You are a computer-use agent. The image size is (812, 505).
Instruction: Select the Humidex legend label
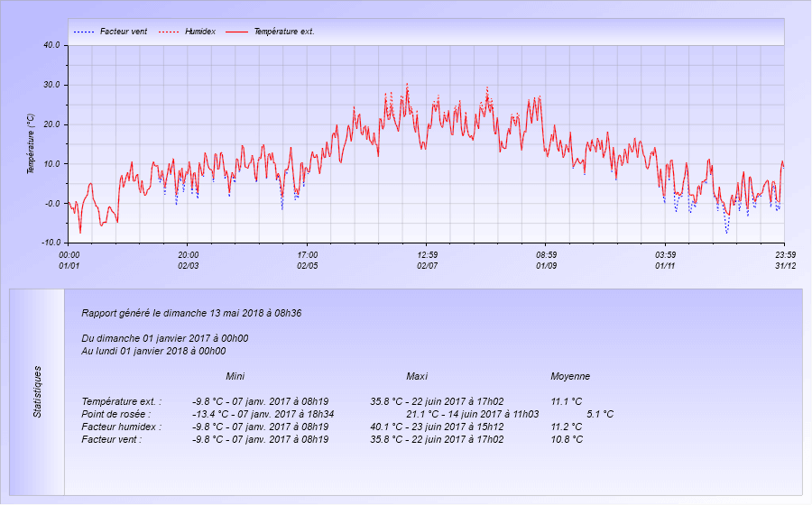(x=199, y=32)
